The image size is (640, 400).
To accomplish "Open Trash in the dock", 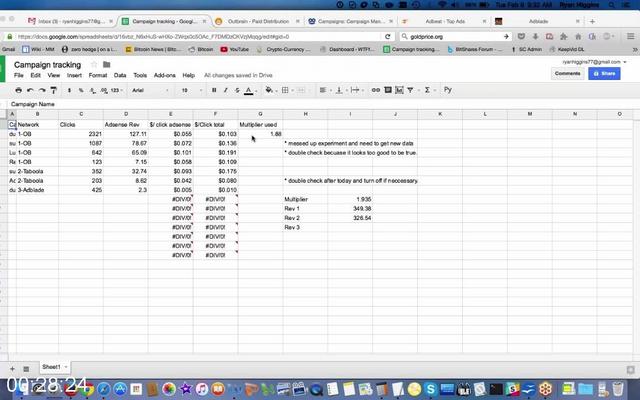I will click(x=618, y=389).
